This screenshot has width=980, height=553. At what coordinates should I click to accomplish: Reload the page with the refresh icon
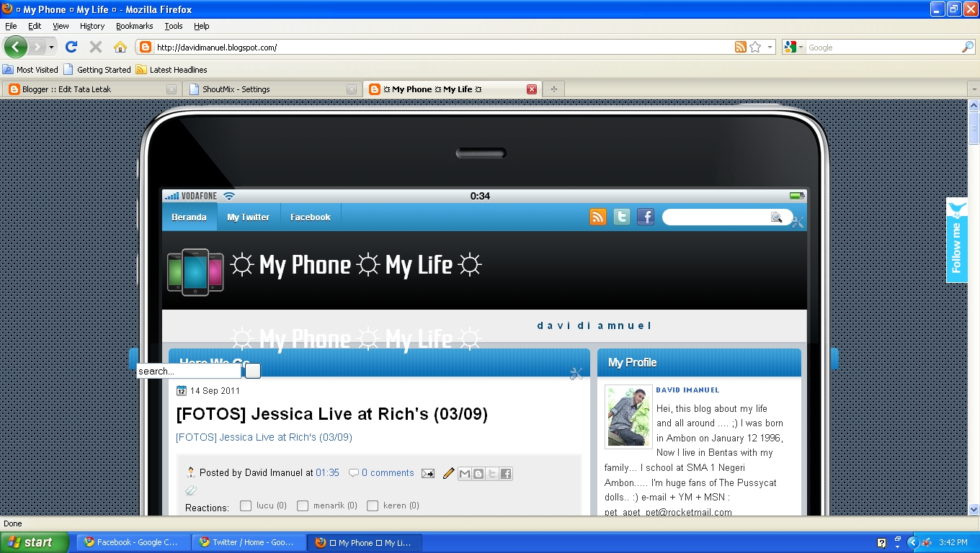[71, 47]
